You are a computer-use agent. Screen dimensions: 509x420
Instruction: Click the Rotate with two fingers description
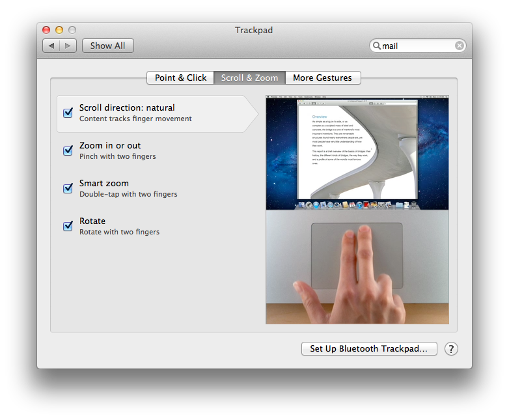(x=120, y=232)
